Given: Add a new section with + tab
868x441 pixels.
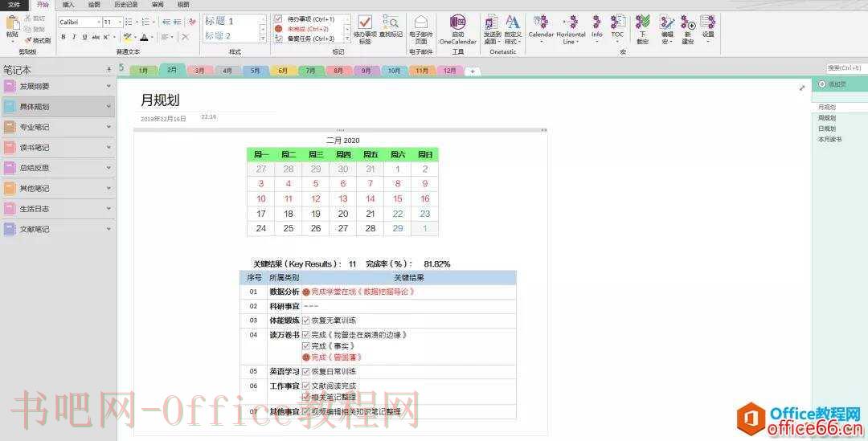Looking at the screenshot, I should tap(473, 71).
